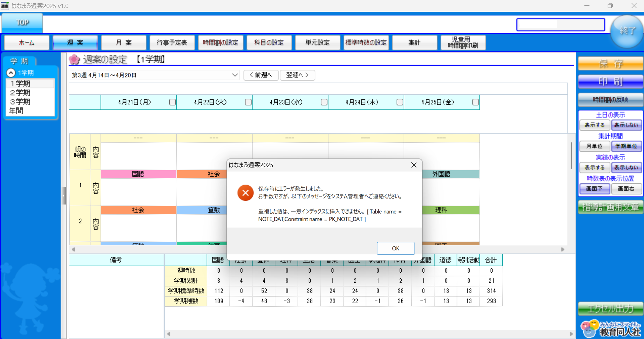Viewport: 644px width, 339px height.
Task: Open the week selection dropdown
Action: [235, 75]
